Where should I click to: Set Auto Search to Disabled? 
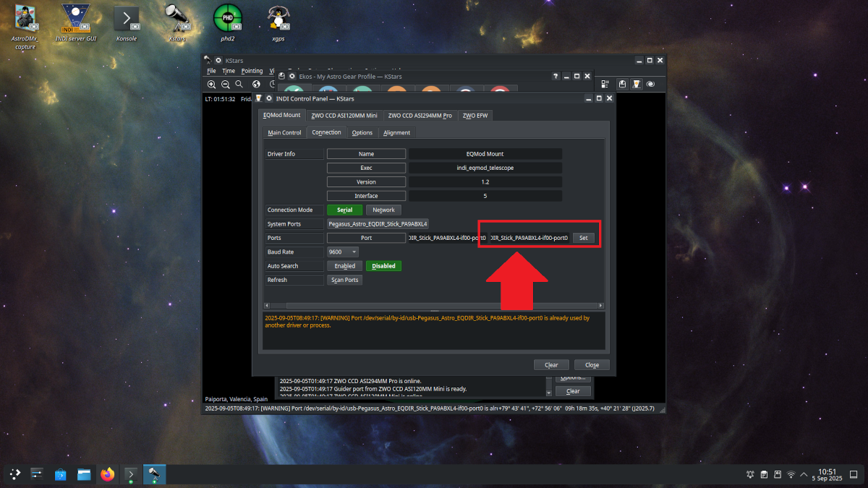(x=383, y=265)
